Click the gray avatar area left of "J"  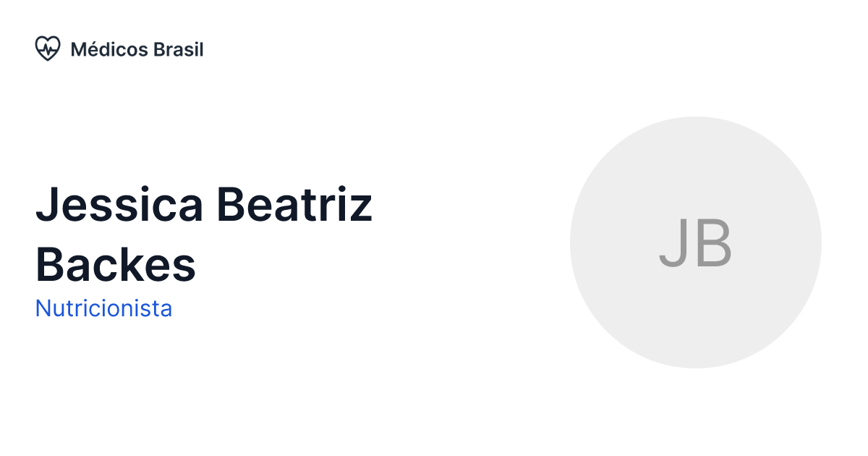[x=615, y=244]
